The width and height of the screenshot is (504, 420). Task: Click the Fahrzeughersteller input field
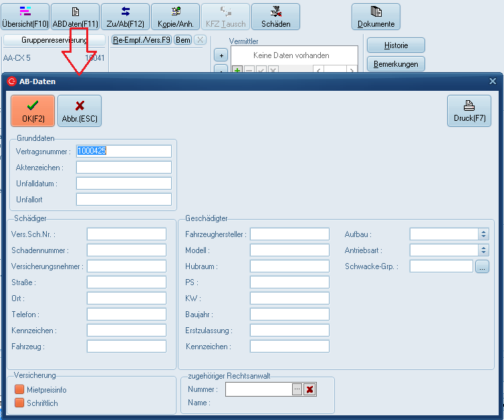(289, 234)
